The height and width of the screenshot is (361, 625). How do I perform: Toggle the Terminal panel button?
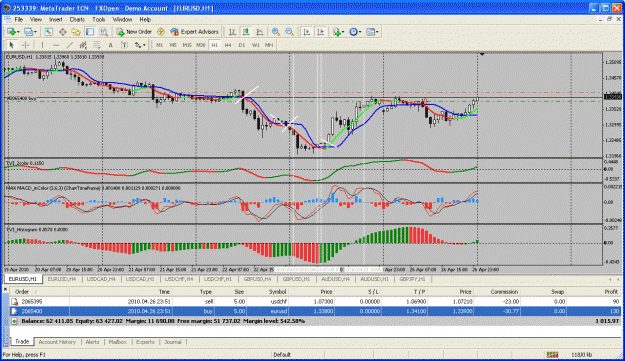pos(90,32)
